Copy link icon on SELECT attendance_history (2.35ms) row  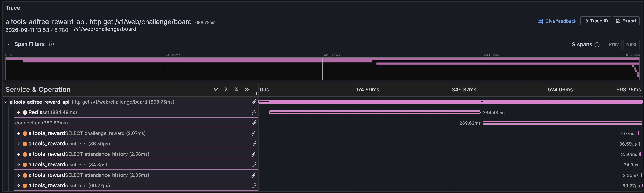pos(254,175)
